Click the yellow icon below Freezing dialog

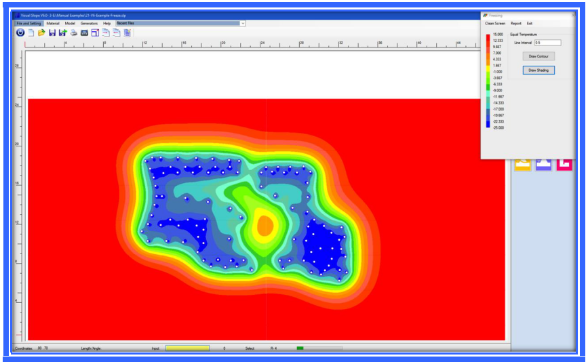point(523,165)
